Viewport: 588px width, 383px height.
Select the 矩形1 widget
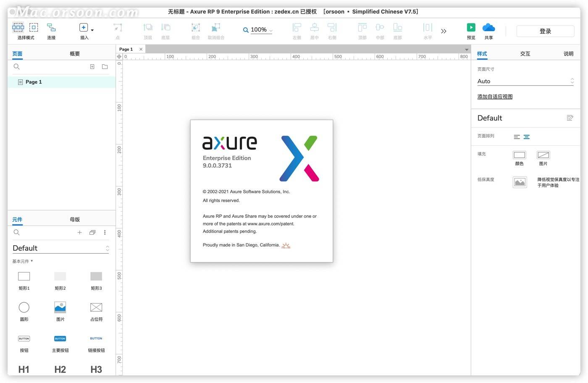[24, 281]
